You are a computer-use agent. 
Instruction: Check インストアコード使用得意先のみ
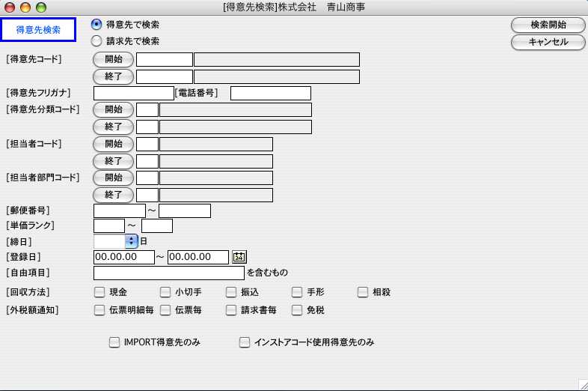pos(244,342)
